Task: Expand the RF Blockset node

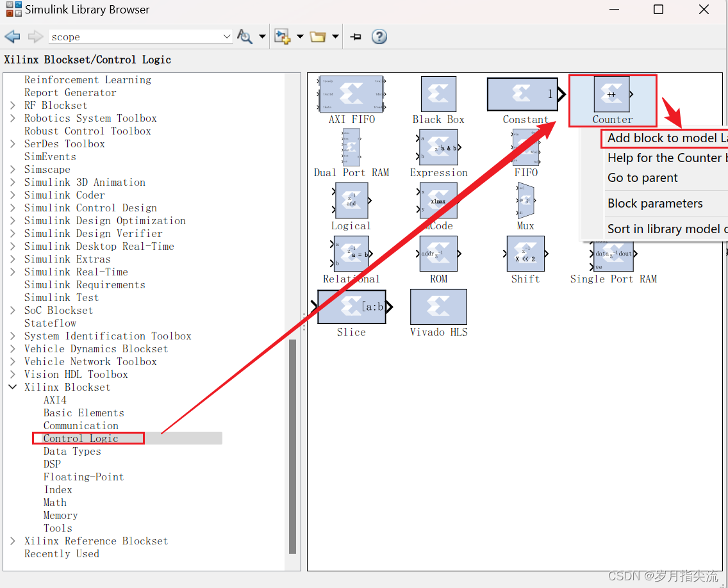Action: [x=13, y=105]
